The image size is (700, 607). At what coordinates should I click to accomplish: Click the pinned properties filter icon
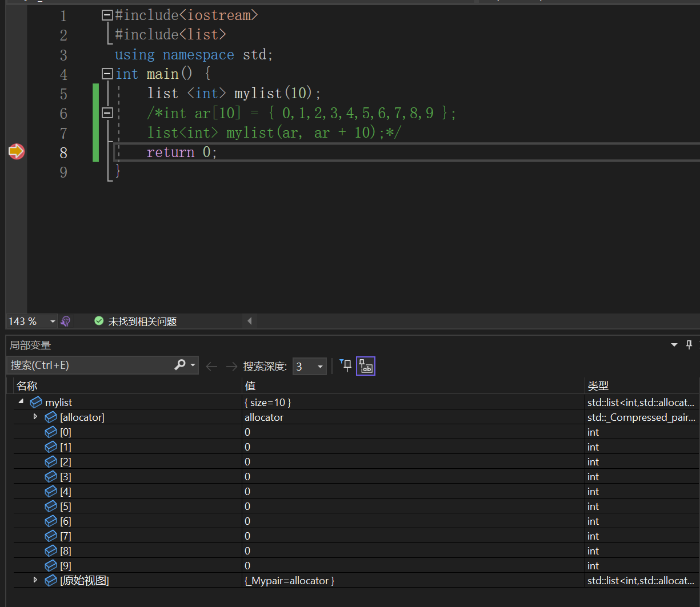coord(346,365)
